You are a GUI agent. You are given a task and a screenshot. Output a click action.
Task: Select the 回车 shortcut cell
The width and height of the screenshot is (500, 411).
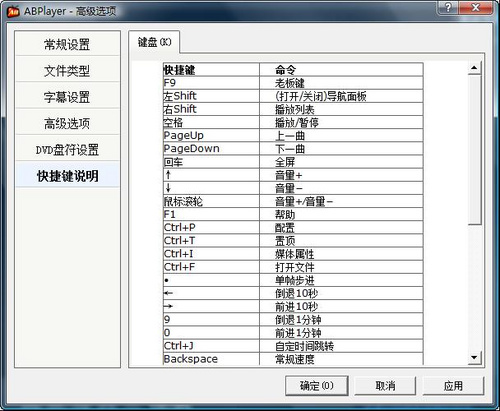tap(211, 162)
